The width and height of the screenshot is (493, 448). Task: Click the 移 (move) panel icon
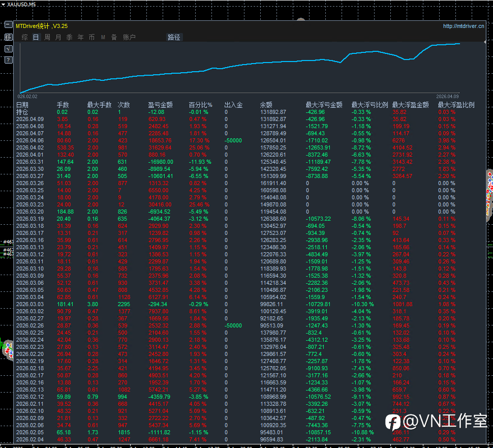(8, 37)
